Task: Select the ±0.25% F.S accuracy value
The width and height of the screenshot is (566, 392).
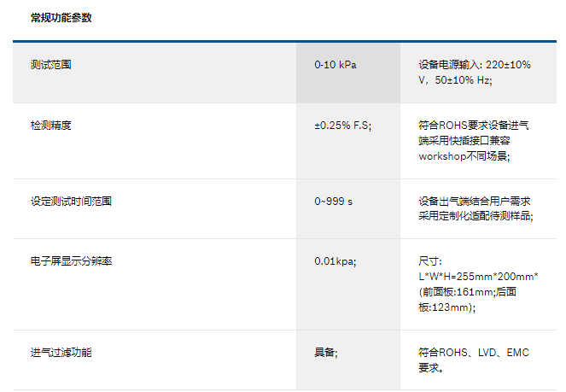Action: tap(343, 125)
